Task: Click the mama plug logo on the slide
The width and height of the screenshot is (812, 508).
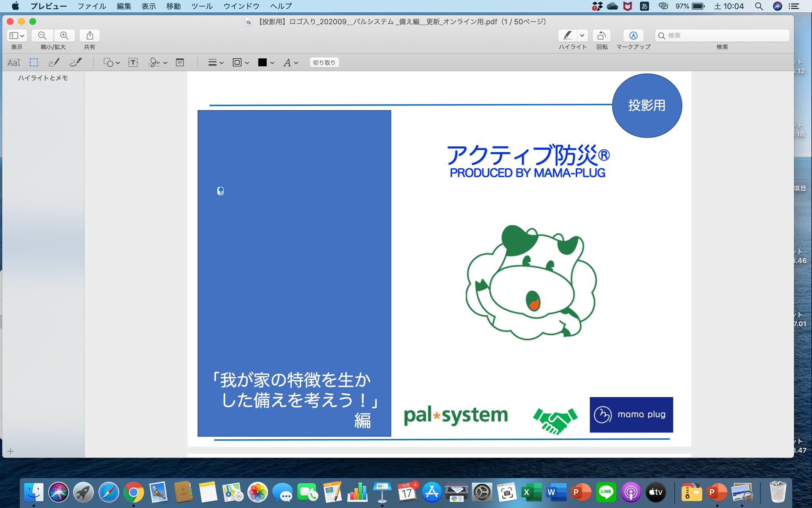Action: point(631,415)
